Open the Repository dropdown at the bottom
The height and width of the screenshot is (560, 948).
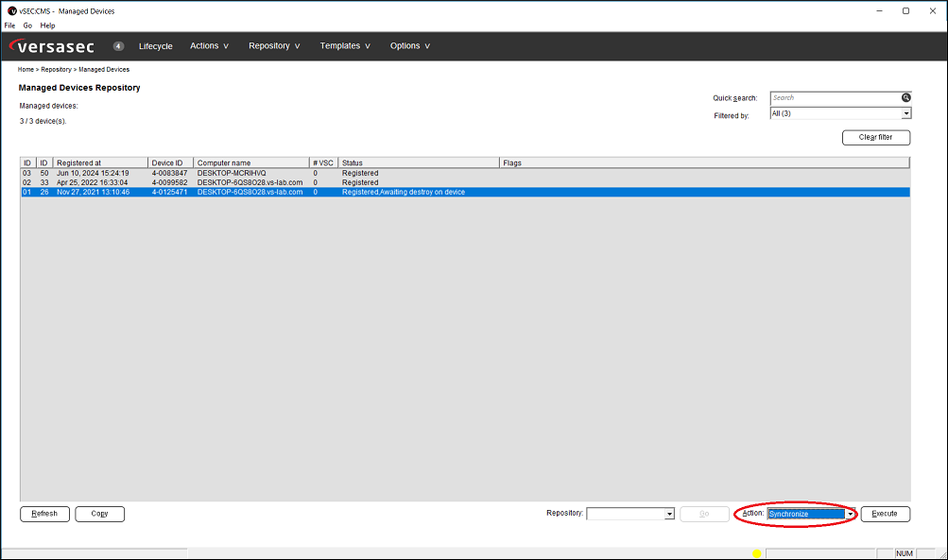tap(630, 514)
